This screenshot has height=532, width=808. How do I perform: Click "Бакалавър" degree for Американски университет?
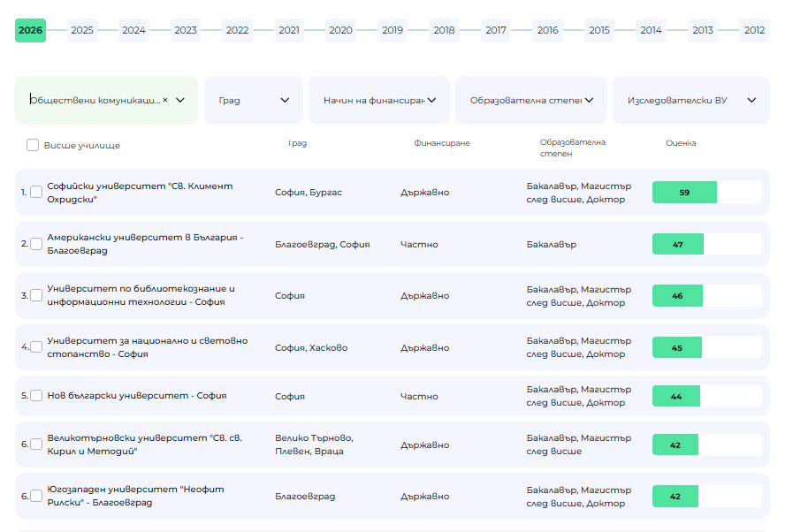[x=552, y=245]
